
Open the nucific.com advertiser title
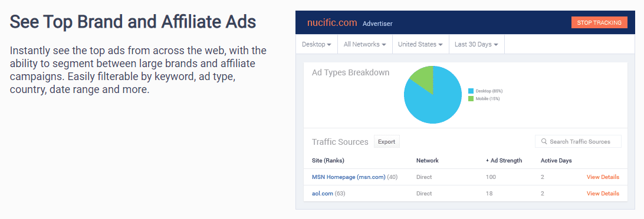click(332, 23)
